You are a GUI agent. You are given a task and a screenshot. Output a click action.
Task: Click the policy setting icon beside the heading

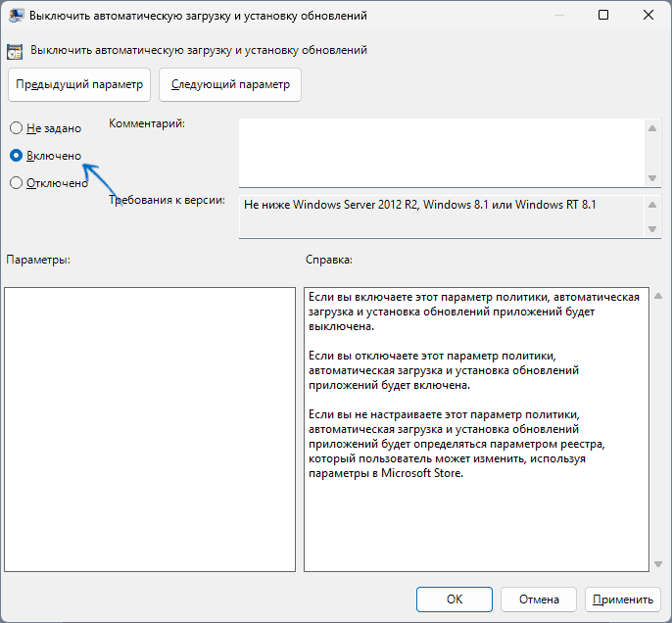pyautogui.click(x=17, y=49)
